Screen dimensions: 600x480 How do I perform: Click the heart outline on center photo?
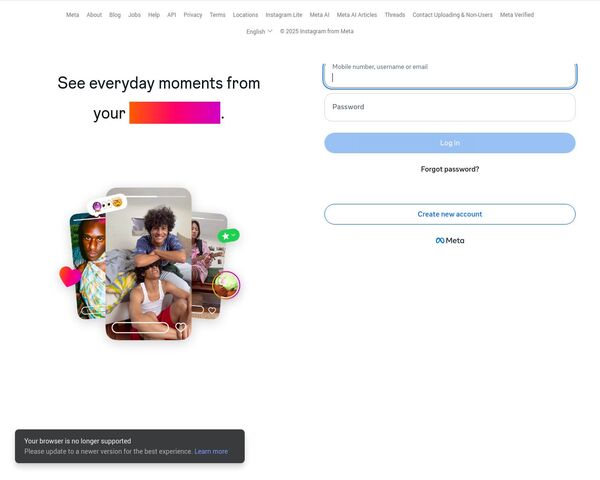click(x=181, y=327)
